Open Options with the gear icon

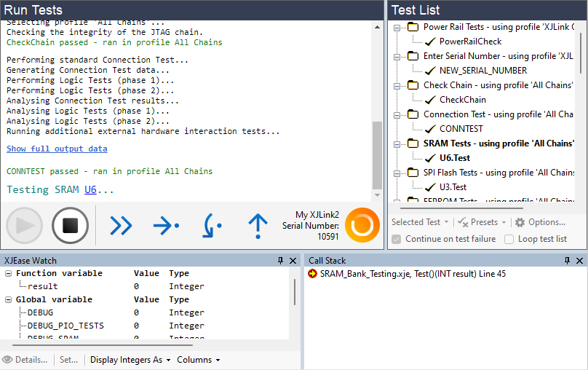coord(539,222)
